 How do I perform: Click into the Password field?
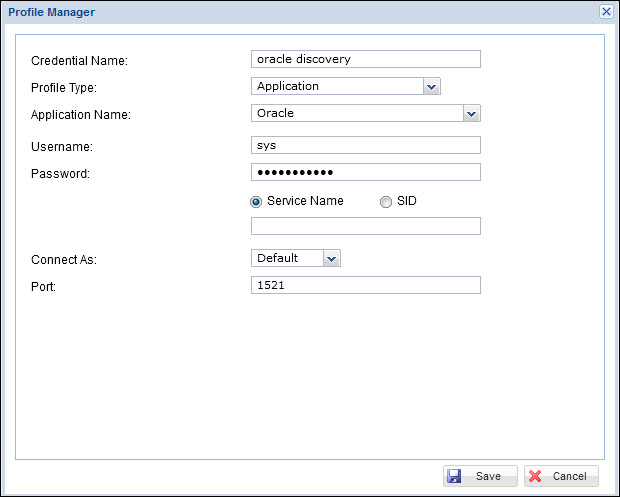pos(365,172)
